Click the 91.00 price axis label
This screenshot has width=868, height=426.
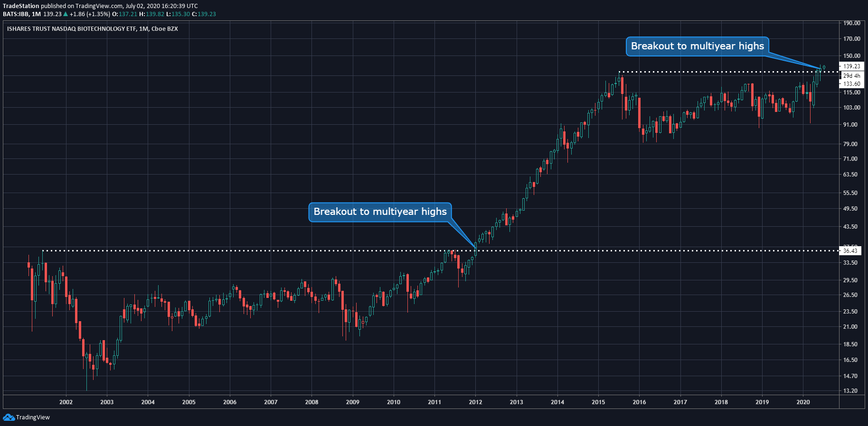pos(850,125)
